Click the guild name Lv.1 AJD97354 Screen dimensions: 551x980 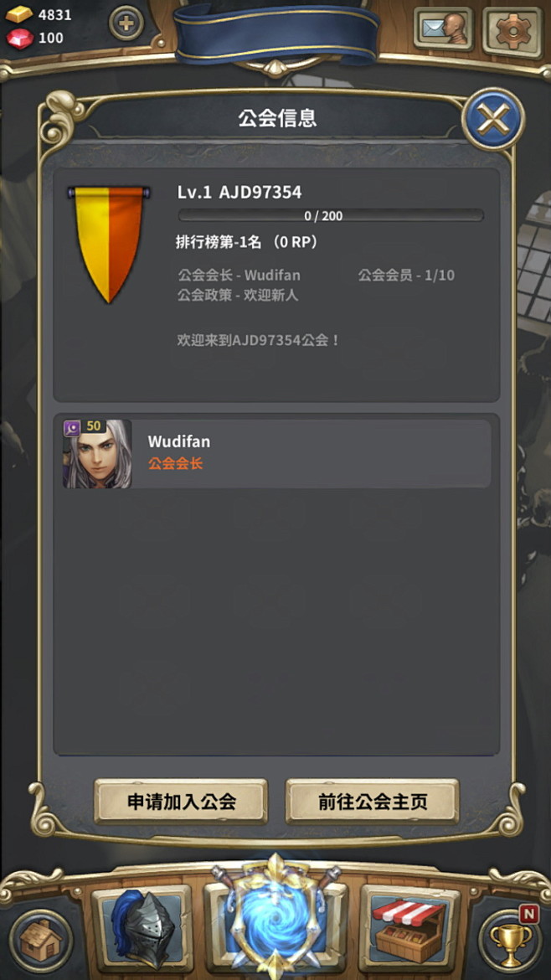(239, 192)
